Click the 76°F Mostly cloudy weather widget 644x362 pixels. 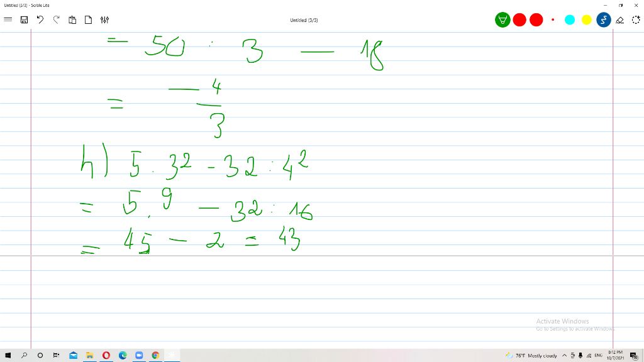[x=531, y=356]
